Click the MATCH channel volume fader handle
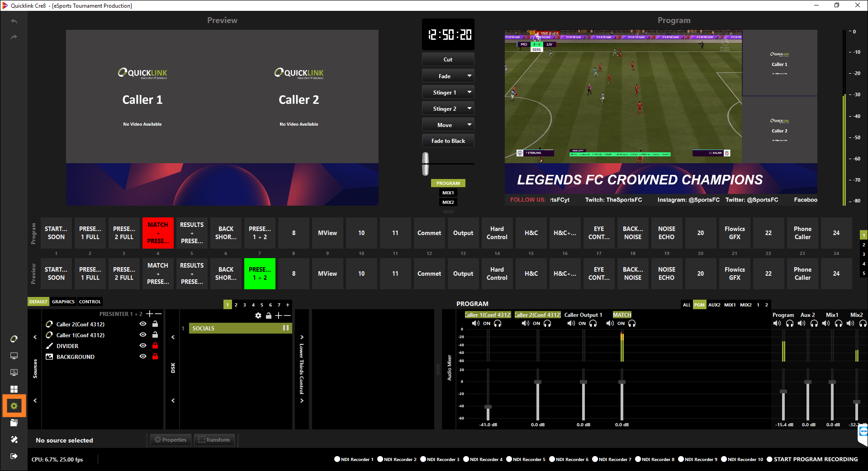 click(x=622, y=382)
